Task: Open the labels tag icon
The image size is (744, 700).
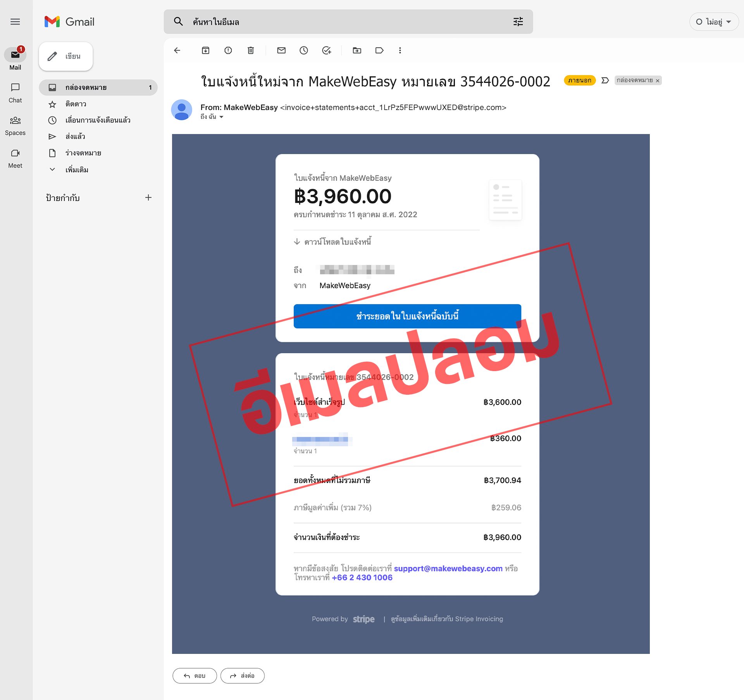Action: [x=379, y=50]
